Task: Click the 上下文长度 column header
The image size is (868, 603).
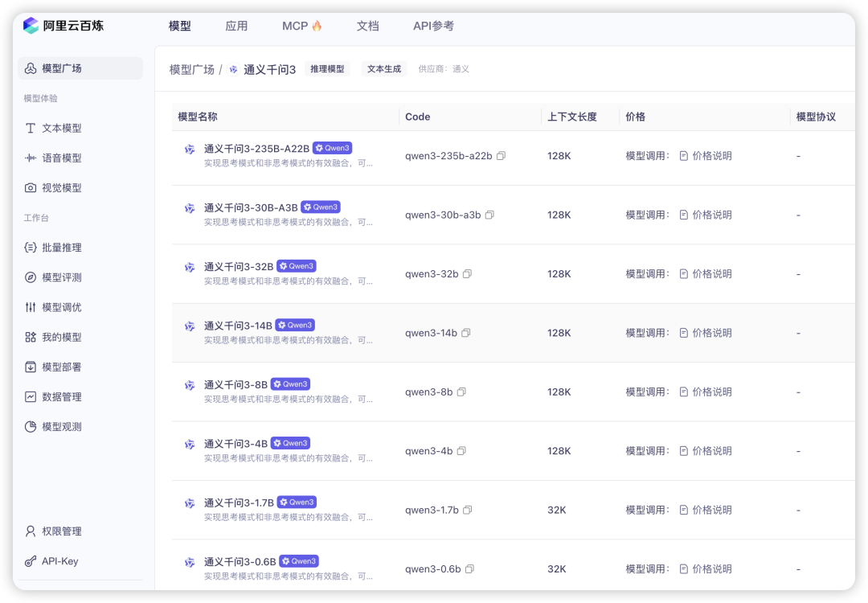Action: click(x=572, y=117)
